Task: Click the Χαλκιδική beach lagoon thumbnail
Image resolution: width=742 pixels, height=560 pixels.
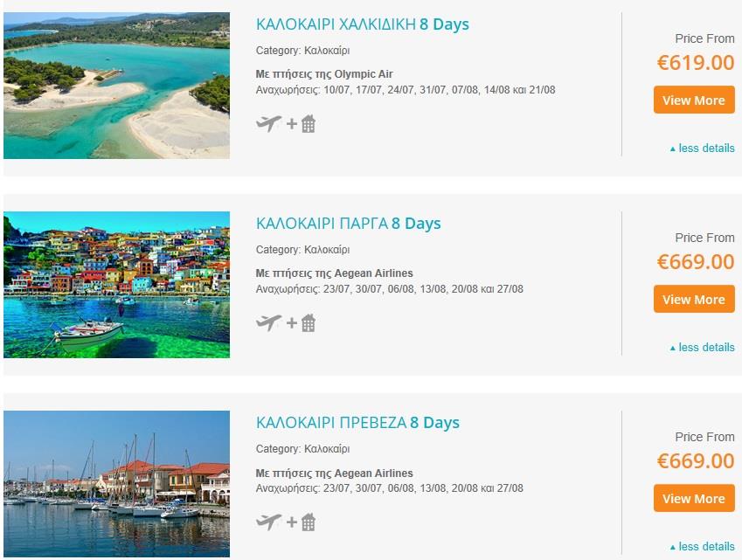Action: [x=116, y=86]
